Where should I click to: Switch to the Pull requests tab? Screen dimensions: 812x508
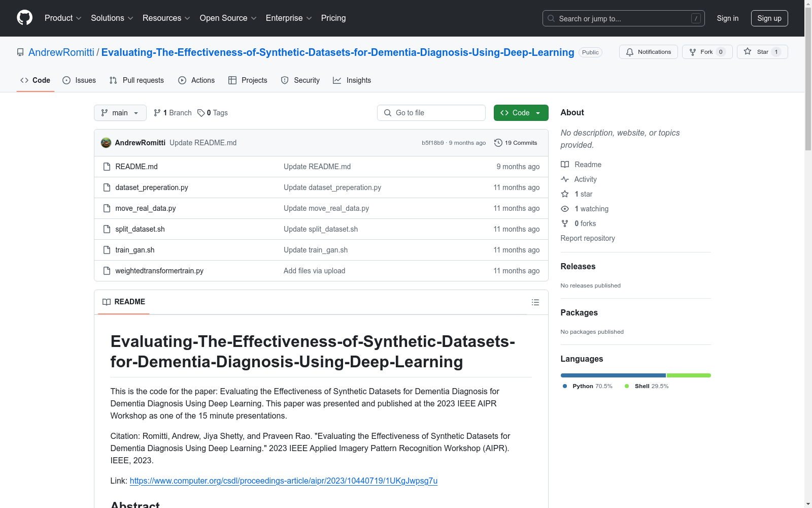tap(137, 80)
